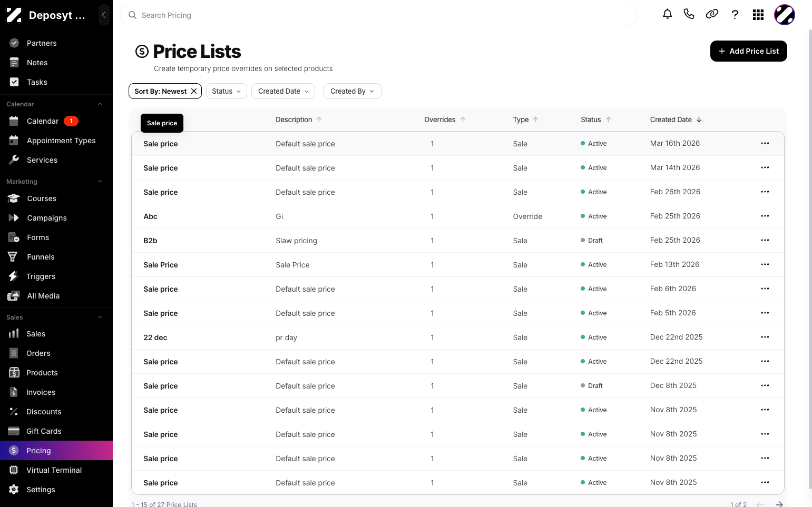This screenshot has height=507, width=812.
Task: Open Gift Cards in the sidebar
Action: pos(56,431)
